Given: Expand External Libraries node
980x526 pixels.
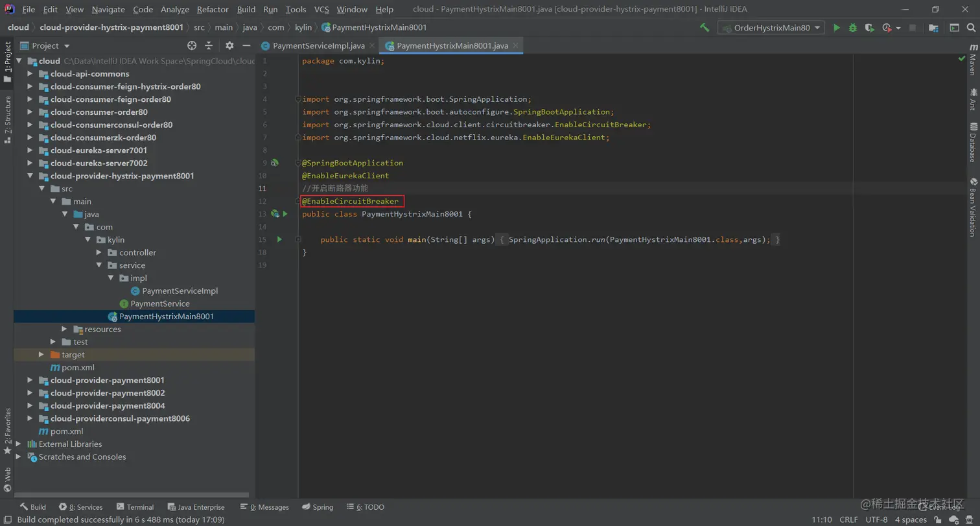Looking at the screenshot, I should 18,444.
